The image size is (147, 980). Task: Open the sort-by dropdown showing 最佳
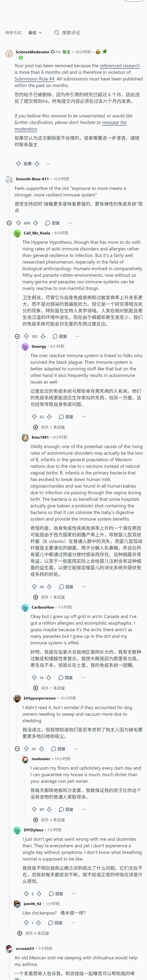pyautogui.click(x=35, y=33)
